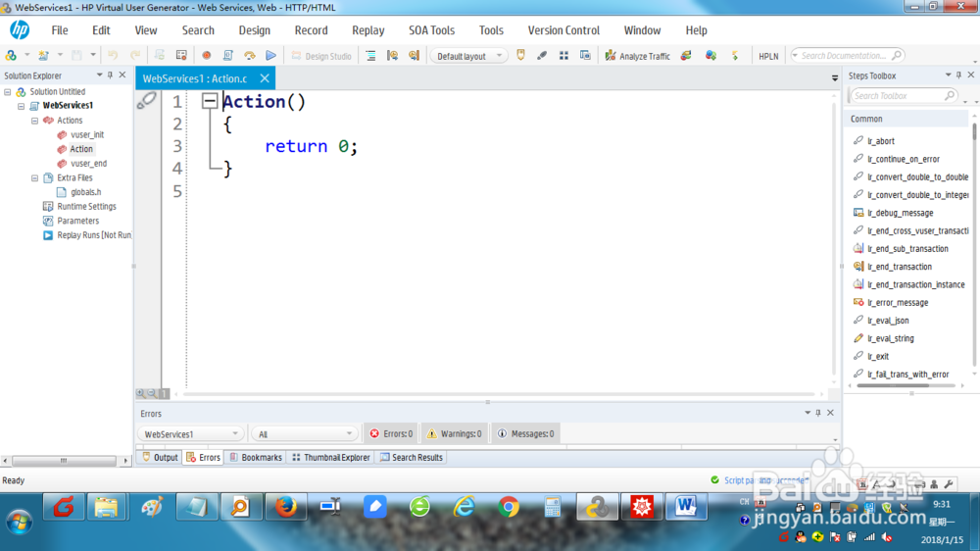Click the HPLN toolbar button
The width and height of the screenshot is (980, 551).
[x=768, y=56]
